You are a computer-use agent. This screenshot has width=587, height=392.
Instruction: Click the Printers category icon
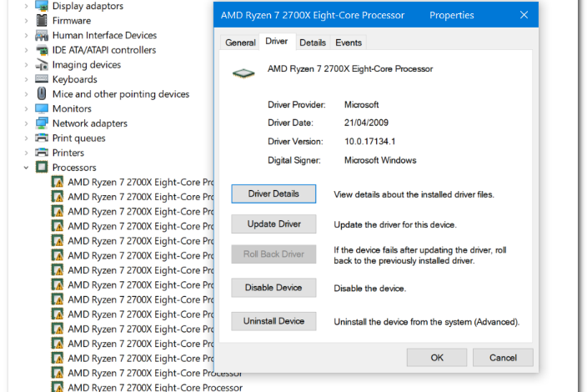click(x=42, y=153)
